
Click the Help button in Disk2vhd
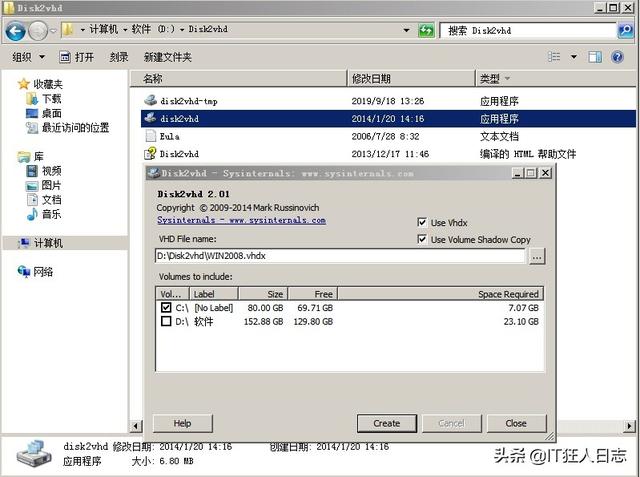pyautogui.click(x=182, y=424)
